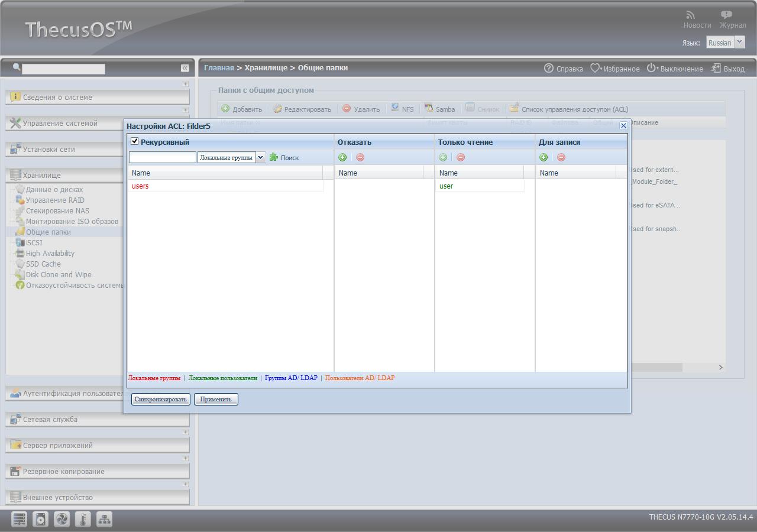Select Общие папки in the tree
Image resolution: width=757 pixels, height=532 pixels.
coord(48,232)
